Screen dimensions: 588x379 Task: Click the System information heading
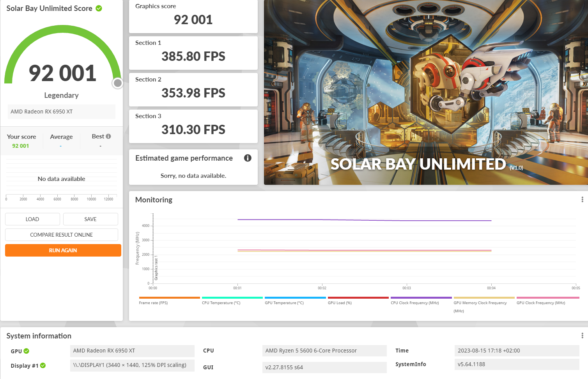[39, 336]
